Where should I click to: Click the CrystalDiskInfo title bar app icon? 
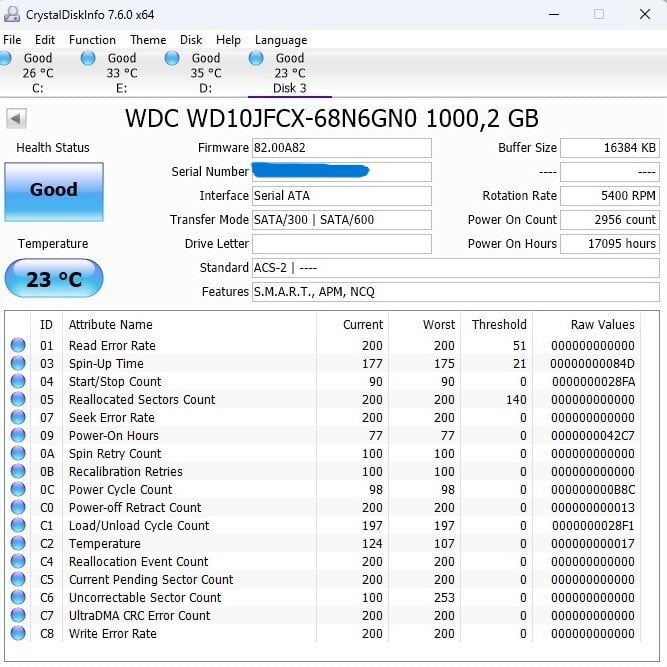(x=12, y=14)
